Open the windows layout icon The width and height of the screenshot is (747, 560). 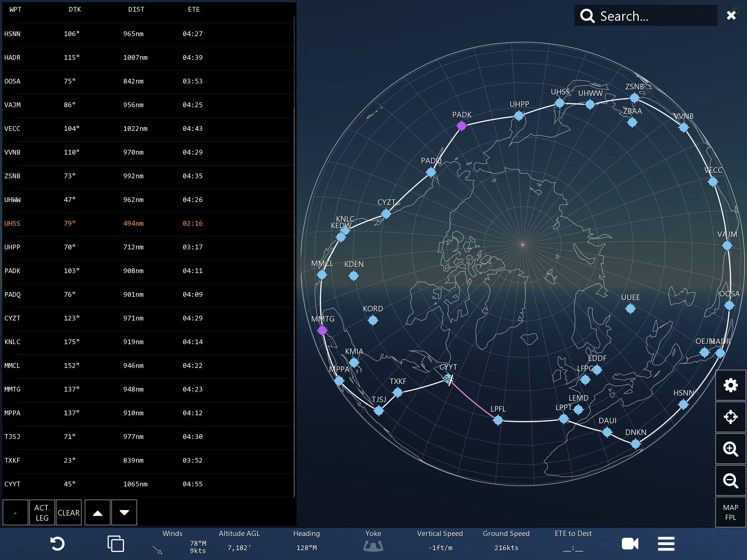[116, 544]
